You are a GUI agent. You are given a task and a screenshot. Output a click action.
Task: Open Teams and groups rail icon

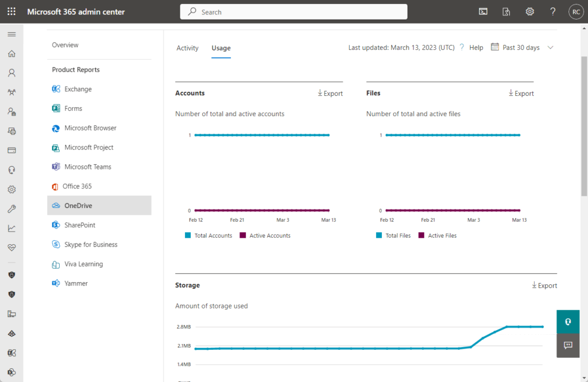click(x=11, y=92)
